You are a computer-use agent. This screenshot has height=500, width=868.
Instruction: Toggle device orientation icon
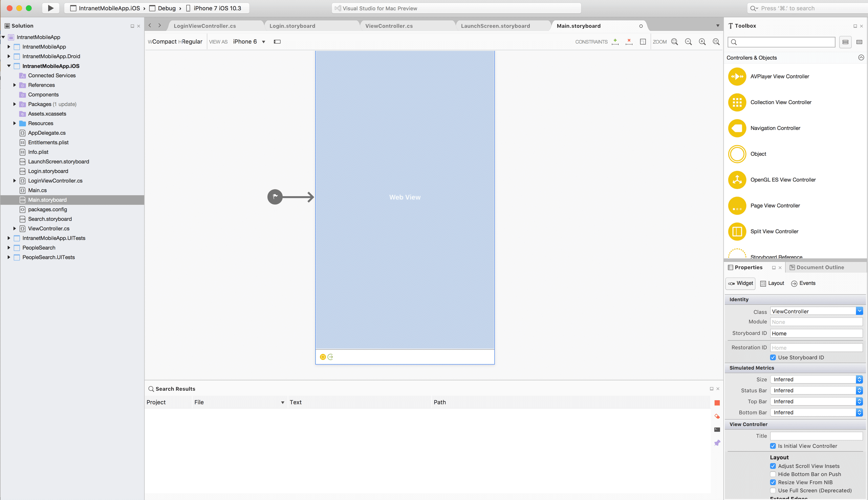(x=277, y=42)
